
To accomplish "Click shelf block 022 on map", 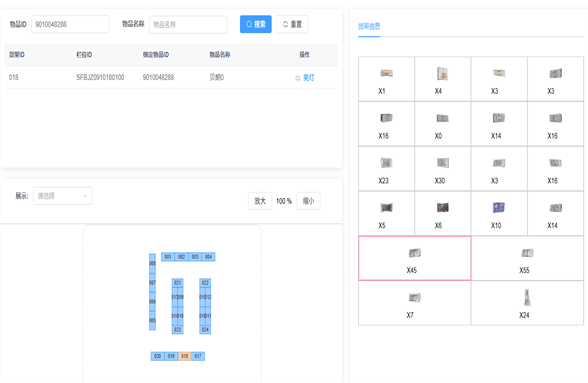I will click(x=205, y=283).
